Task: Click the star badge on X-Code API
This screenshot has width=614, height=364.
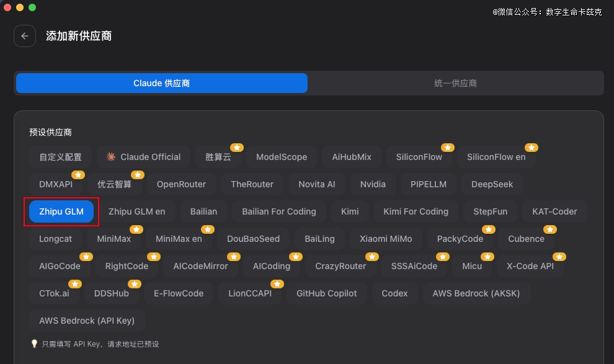Action: [x=559, y=257]
